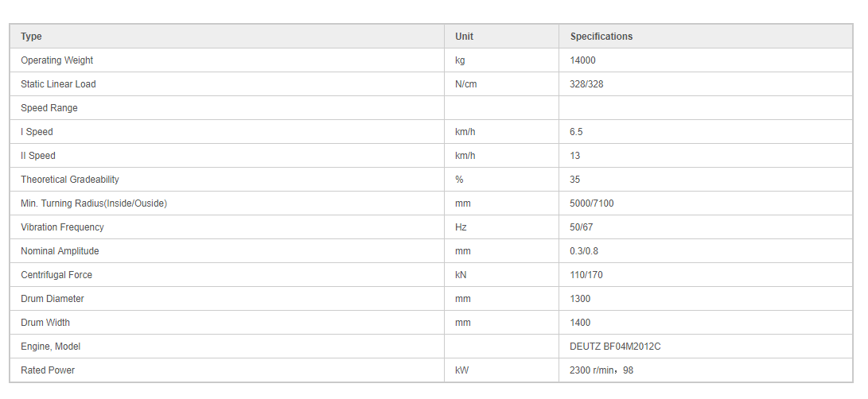Click the II Speed value 13

tap(574, 156)
